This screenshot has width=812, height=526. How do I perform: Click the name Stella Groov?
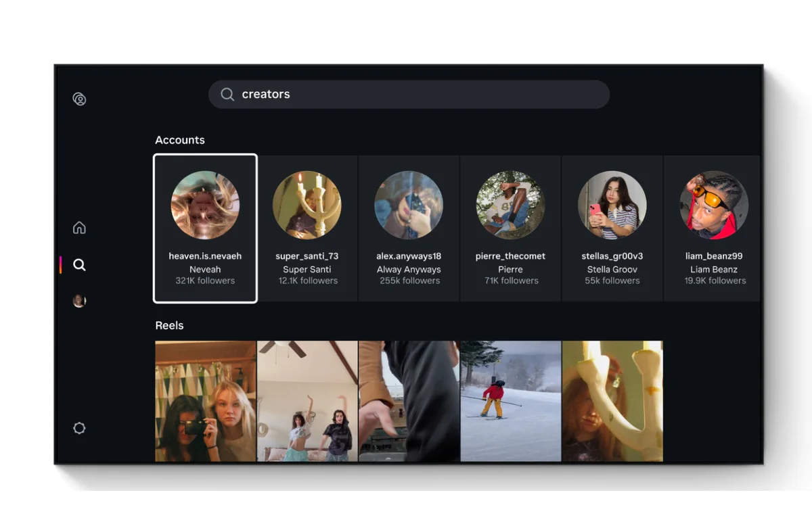coord(612,269)
